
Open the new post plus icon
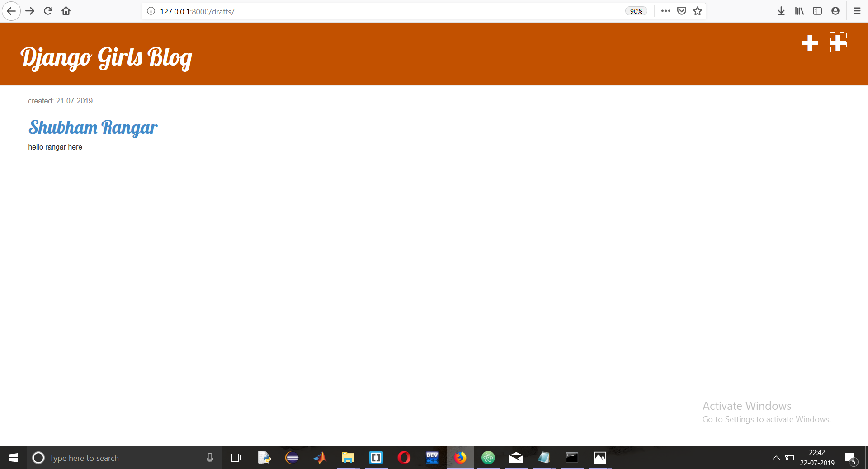click(809, 43)
